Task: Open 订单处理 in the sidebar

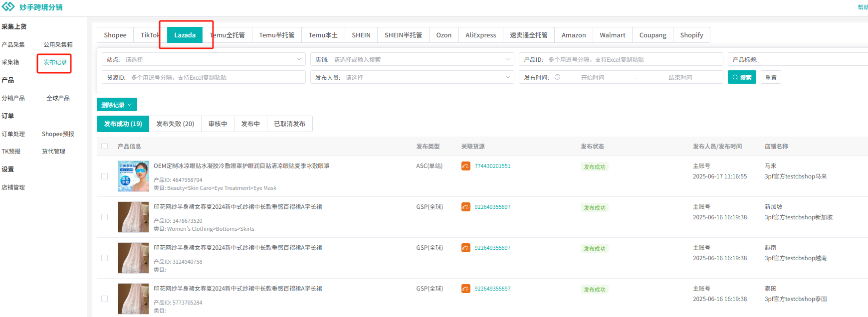Action: tap(13, 134)
